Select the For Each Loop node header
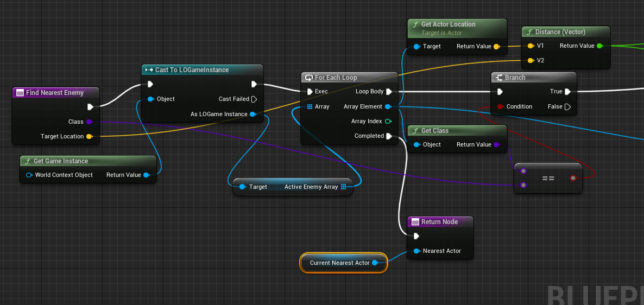Image resolution: width=644 pixels, height=305 pixels. 350,78
